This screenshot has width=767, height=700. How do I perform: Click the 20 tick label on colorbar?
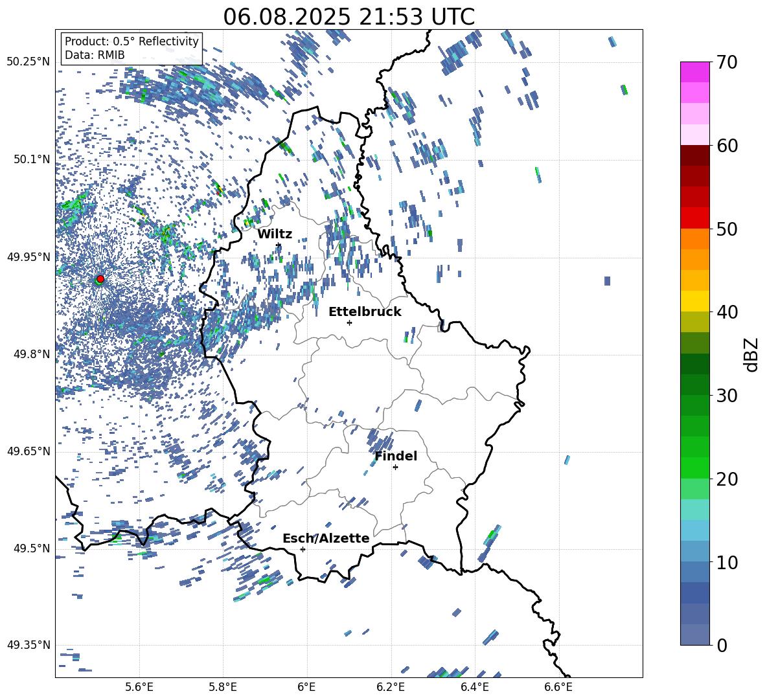(x=727, y=479)
